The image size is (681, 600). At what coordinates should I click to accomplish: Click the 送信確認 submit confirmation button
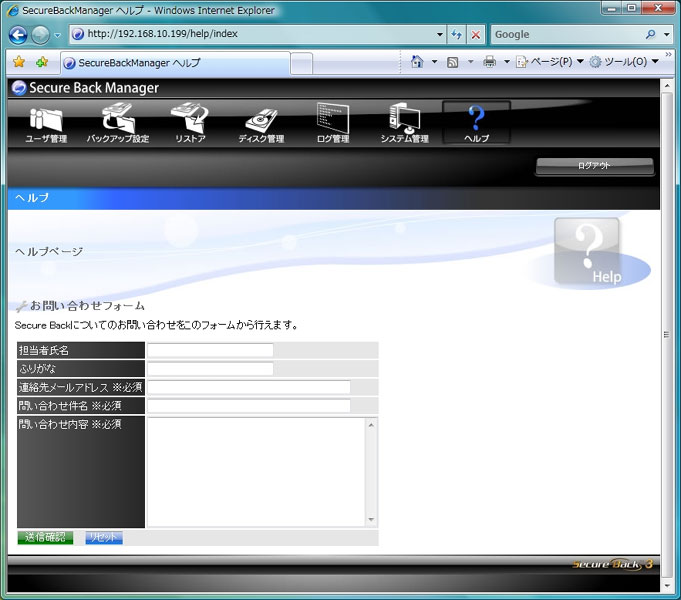point(45,537)
